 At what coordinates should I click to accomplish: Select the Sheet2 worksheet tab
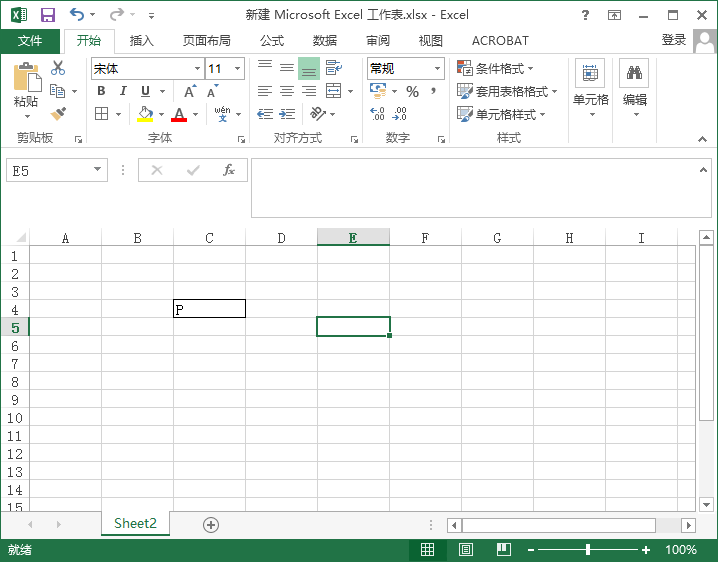pyautogui.click(x=135, y=523)
